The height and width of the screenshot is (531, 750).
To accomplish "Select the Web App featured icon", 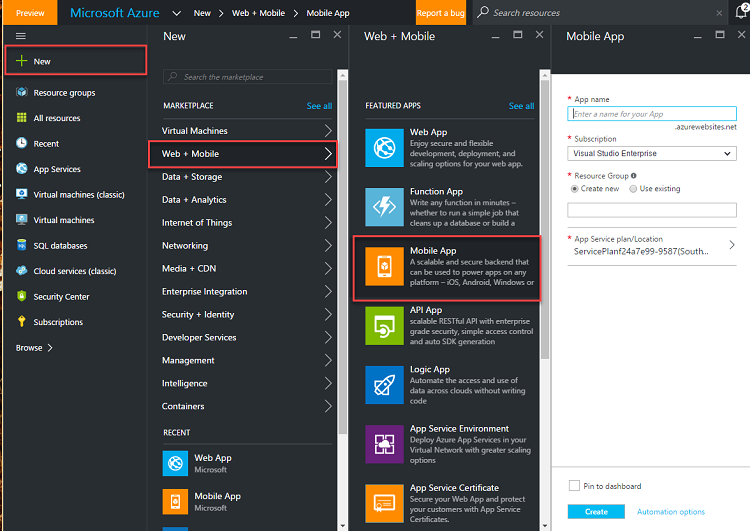I will pos(384,148).
